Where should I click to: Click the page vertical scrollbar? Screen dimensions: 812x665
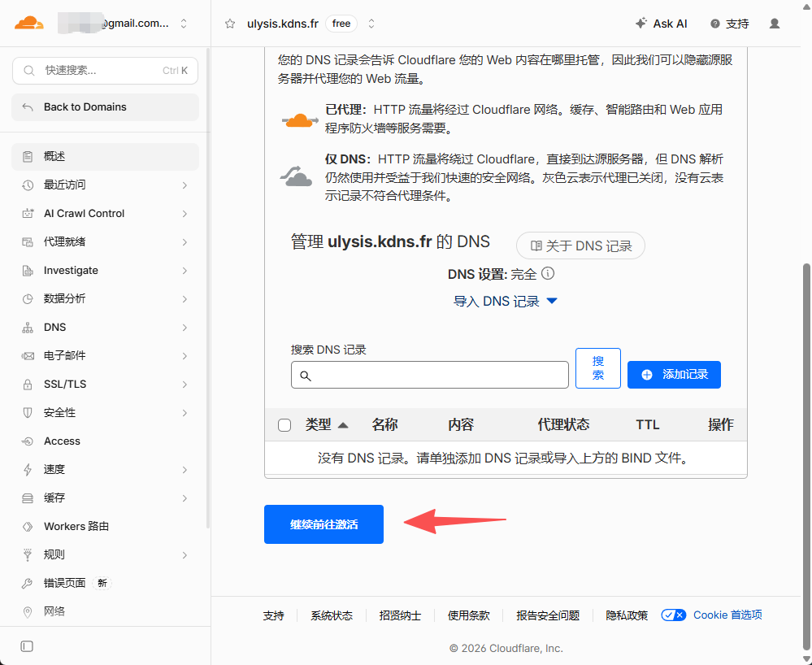(x=806, y=456)
